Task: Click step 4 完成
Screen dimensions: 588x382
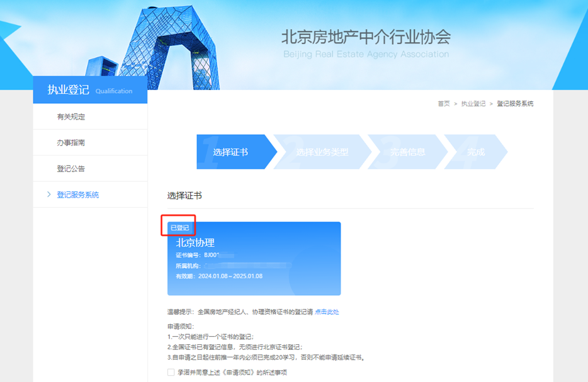Action: coord(476,152)
